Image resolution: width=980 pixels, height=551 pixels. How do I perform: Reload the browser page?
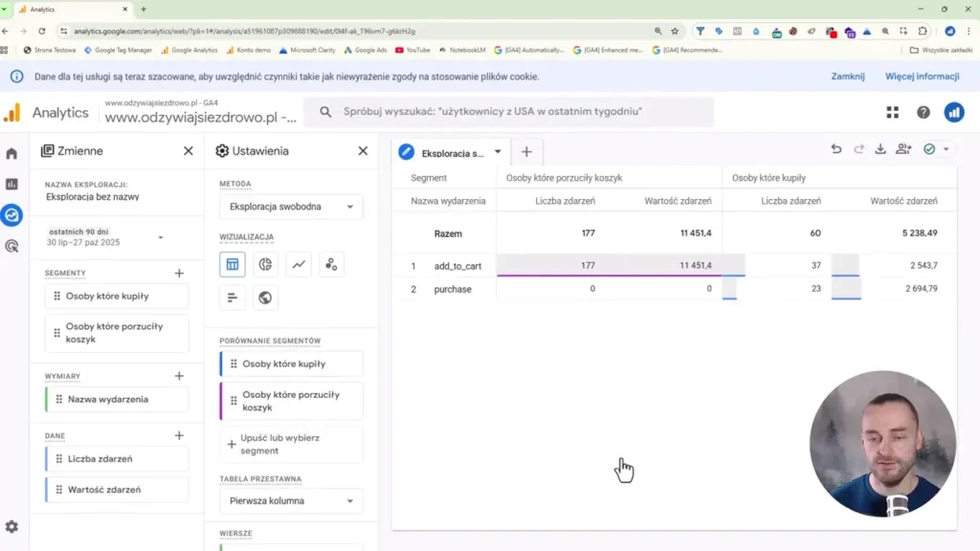click(x=42, y=32)
